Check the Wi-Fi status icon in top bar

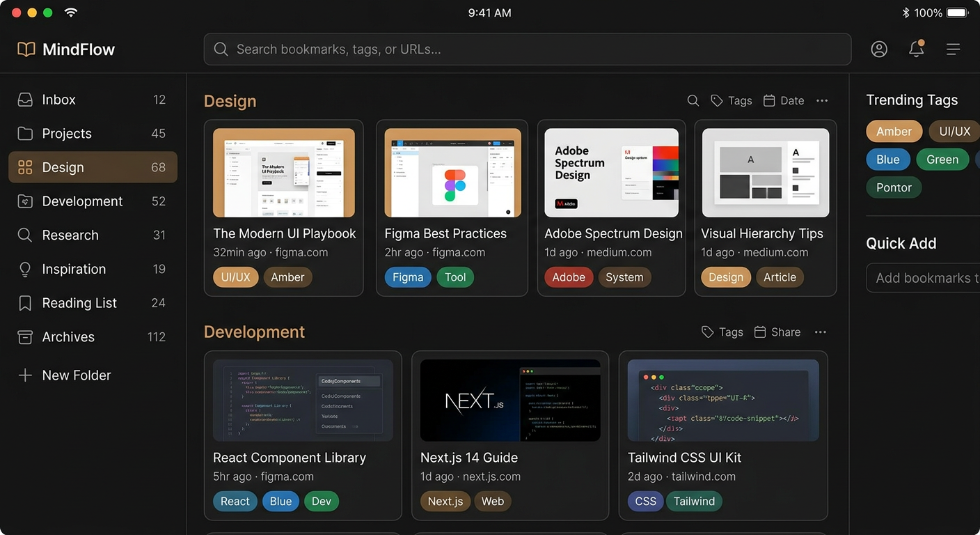pos(70,13)
